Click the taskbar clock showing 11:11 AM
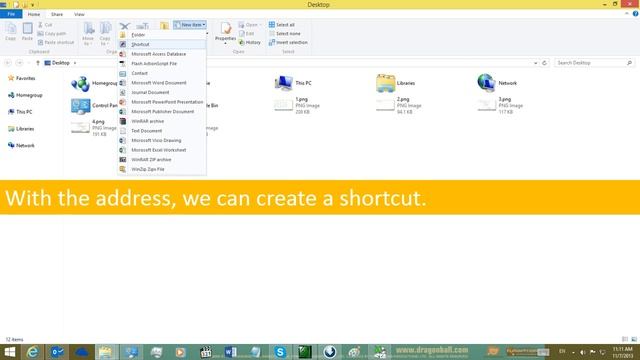This screenshot has width=640, height=360. click(x=622, y=353)
